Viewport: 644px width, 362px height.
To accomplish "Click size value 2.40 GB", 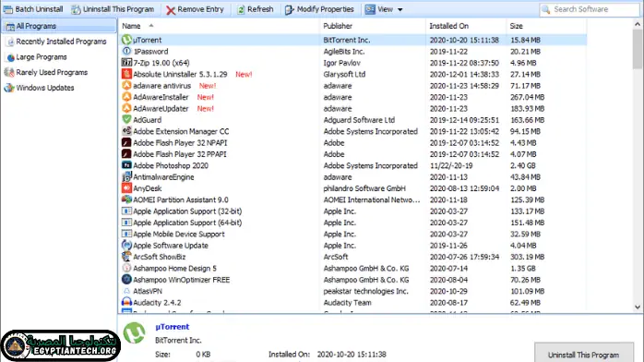I will click(x=523, y=165).
